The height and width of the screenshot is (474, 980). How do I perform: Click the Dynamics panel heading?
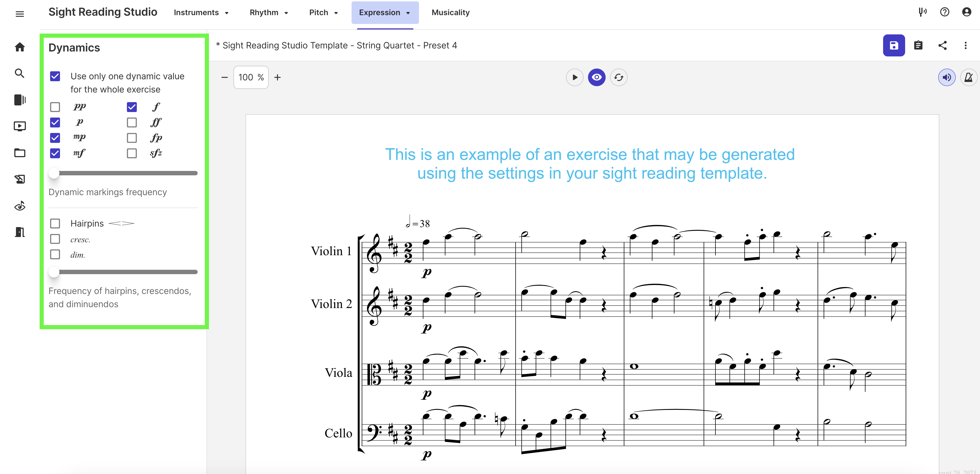click(x=74, y=48)
